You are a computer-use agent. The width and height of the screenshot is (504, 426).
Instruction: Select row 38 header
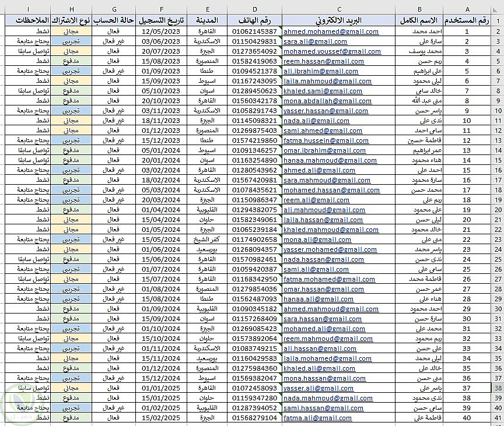pyautogui.click(x=498, y=388)
